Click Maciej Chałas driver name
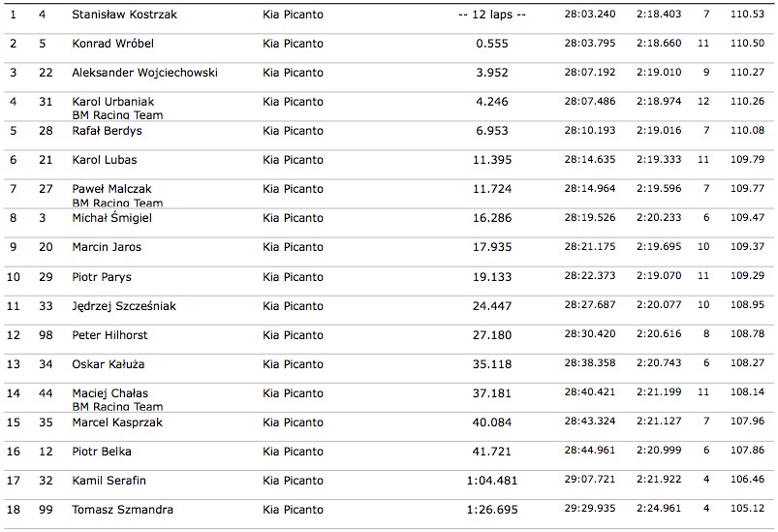The image size is (778, 532). (x=111, y=393)
